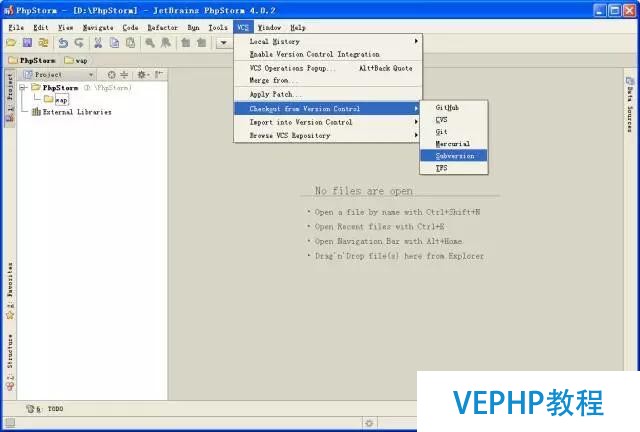Viewport: 640px width, 432px height.
Task: Open the Refactor menu
Action: (162, 27)
